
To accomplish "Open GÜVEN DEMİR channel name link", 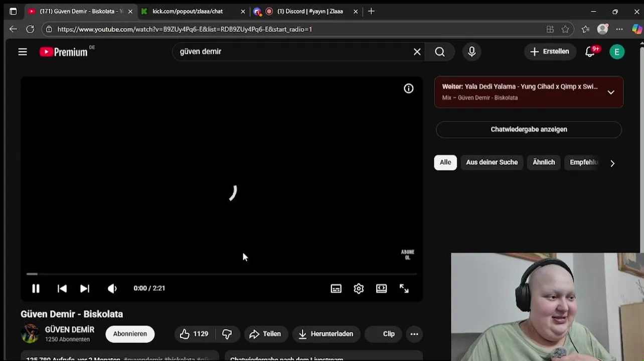I will (x=70, y=329).
